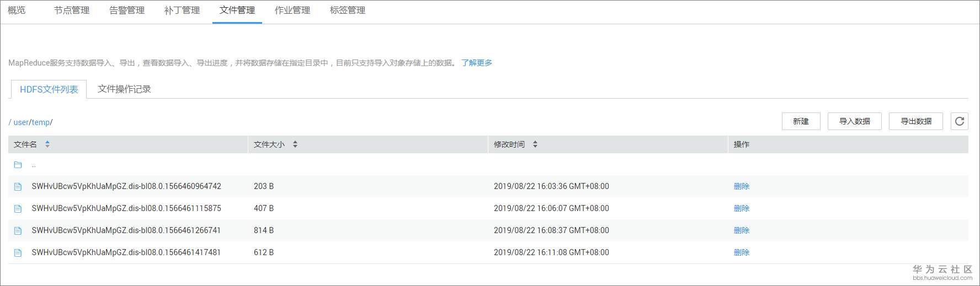
Task: Click the 203 B file size cell
Action: tap(264, 186)
